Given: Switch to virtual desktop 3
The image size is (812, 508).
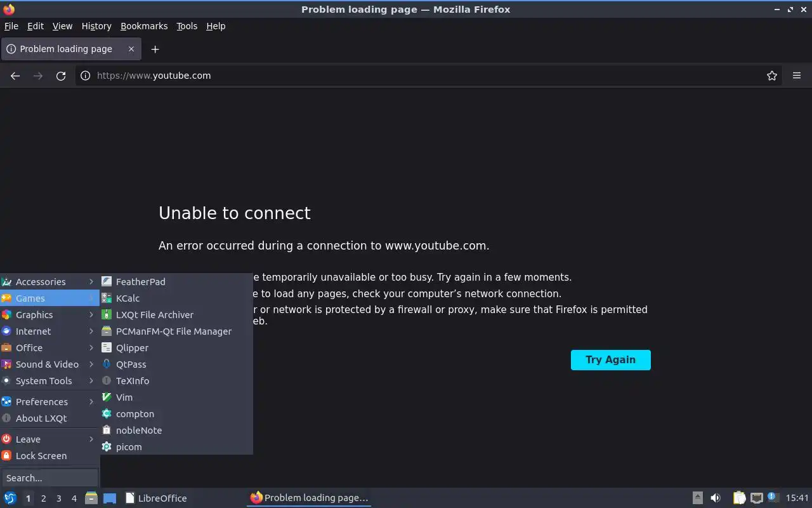Looking at the screenshot, I should coord(58,498).
